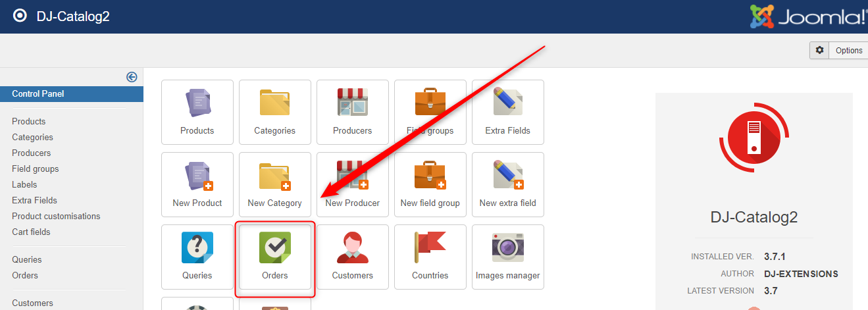Click the New field group tile

pyautogui.click(x=430, y=184)
